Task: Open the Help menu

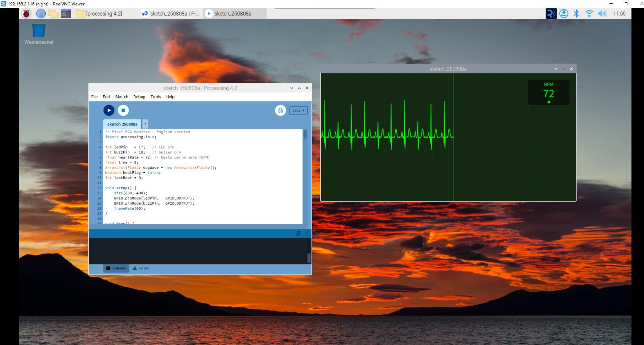Action: [170, 97]
